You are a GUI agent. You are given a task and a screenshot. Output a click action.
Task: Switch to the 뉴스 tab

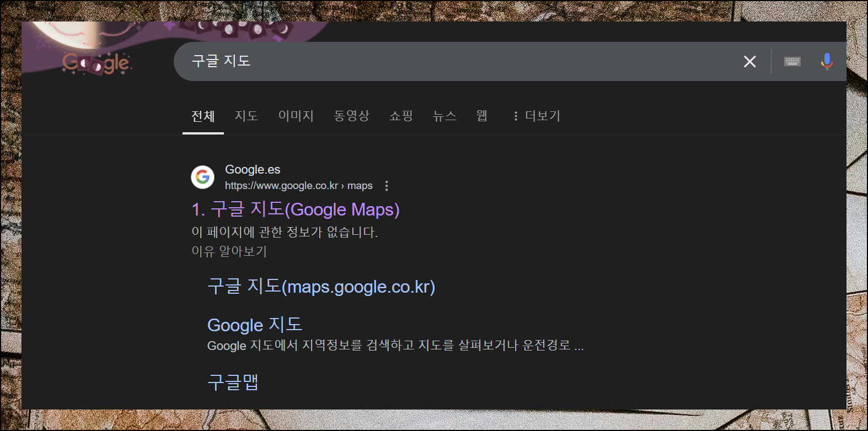444,116
